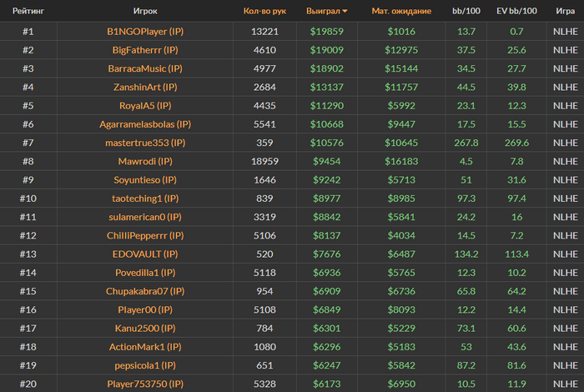Click the Рейтинг column header
The height and width of the screenshot is (392, 584).
[28, 11]
